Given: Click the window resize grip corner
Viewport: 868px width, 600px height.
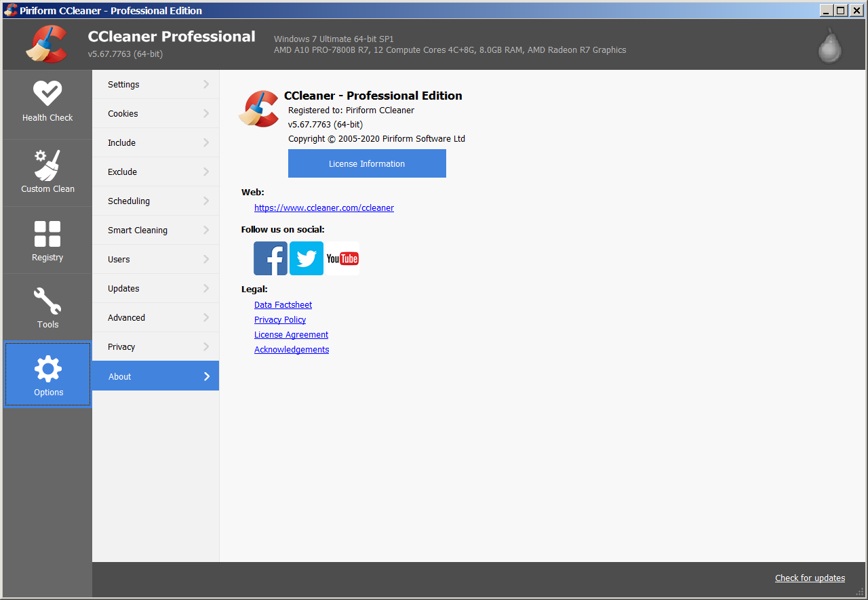Looking at the screenshot, I should click(860, 591).
